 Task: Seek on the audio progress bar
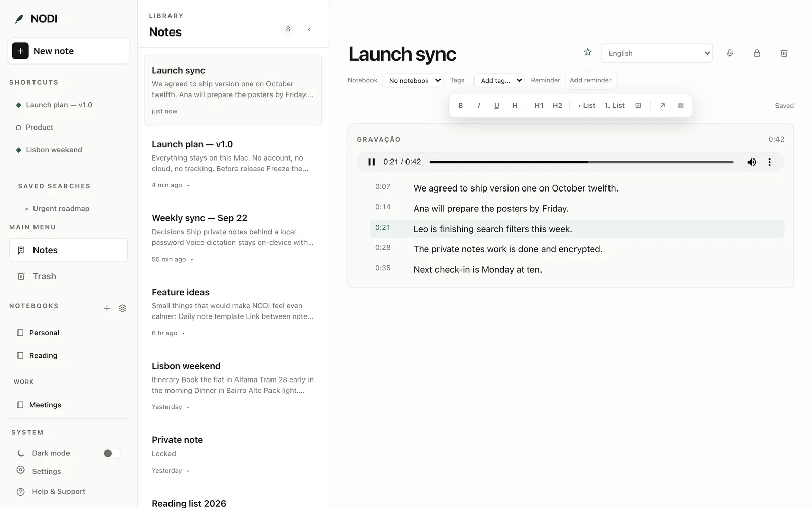pyautogui.click(x=582, y=162)
